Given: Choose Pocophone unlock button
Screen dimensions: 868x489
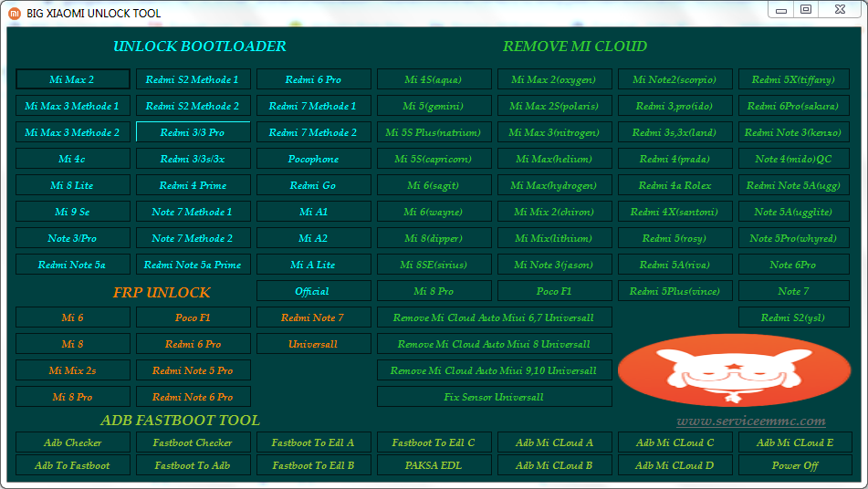Looking at the screenshot, I should [314, 159].
